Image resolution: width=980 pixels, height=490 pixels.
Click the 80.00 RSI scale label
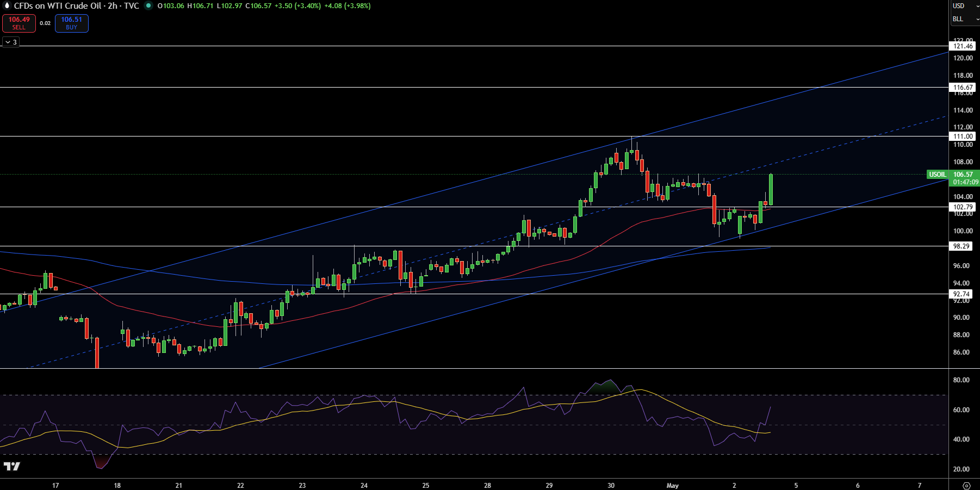(x=961, y=380)
